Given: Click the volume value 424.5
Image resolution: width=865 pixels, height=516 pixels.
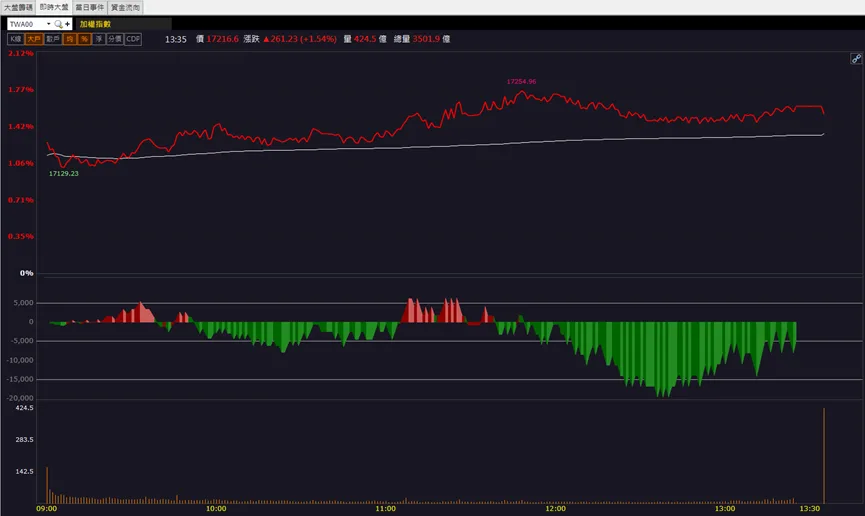Looking at the screenshot, I should [365, 39].
